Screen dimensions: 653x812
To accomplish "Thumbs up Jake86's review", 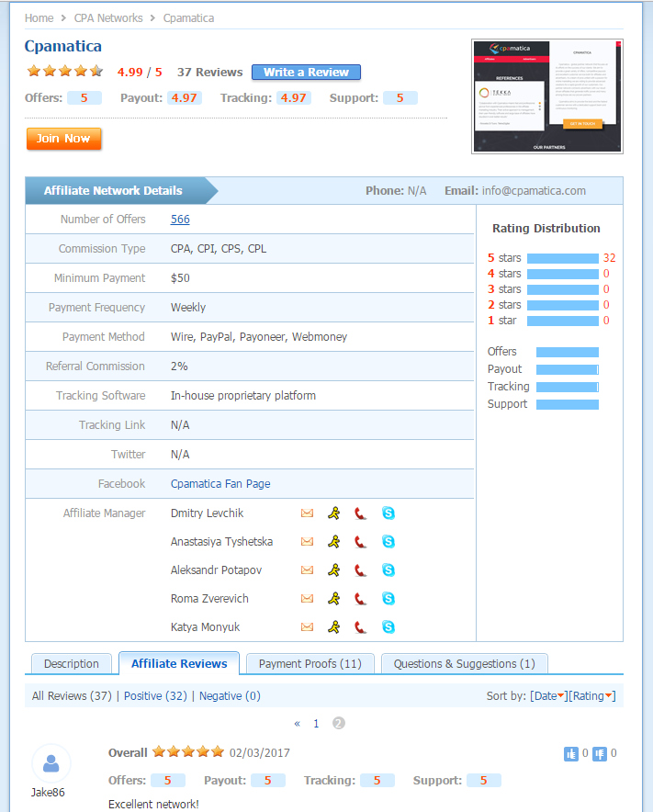I will pos(570,754).
